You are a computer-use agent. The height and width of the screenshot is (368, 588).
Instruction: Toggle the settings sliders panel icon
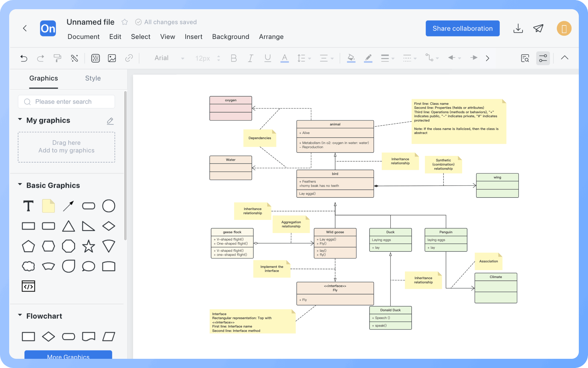click(543, 58)
